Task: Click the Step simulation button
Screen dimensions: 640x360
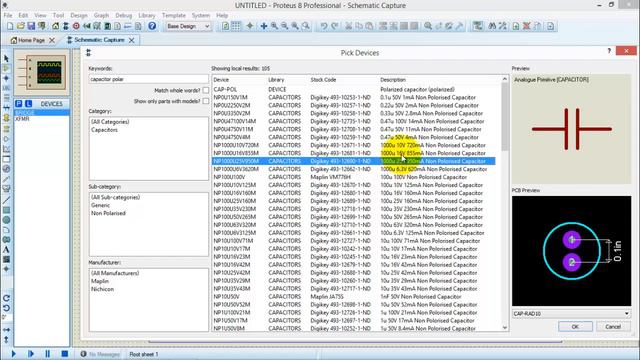Action: [x=31, y=354]
